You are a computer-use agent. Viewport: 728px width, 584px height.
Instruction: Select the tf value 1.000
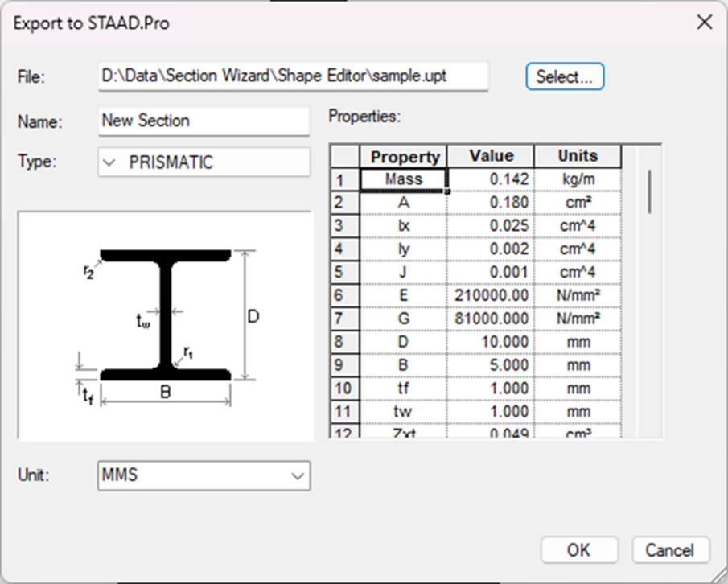tap(491, 388)
